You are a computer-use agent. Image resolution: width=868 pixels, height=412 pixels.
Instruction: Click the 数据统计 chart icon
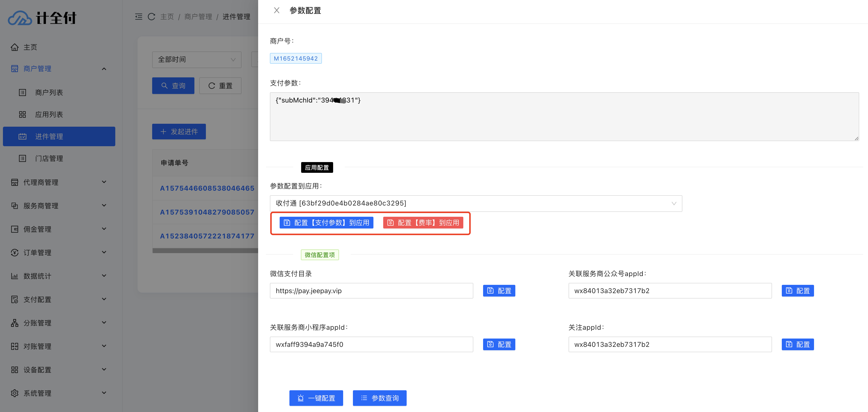[14, 276]
